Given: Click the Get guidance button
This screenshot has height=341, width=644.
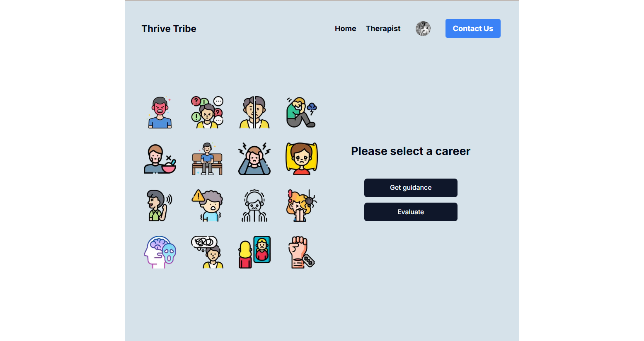Looking at the screenshot, I should pyautogui.click(x=411, y=188).
